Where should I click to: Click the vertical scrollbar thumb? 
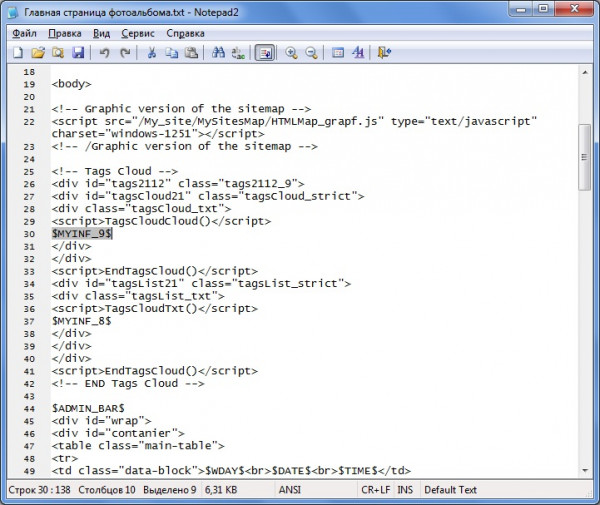584,157
